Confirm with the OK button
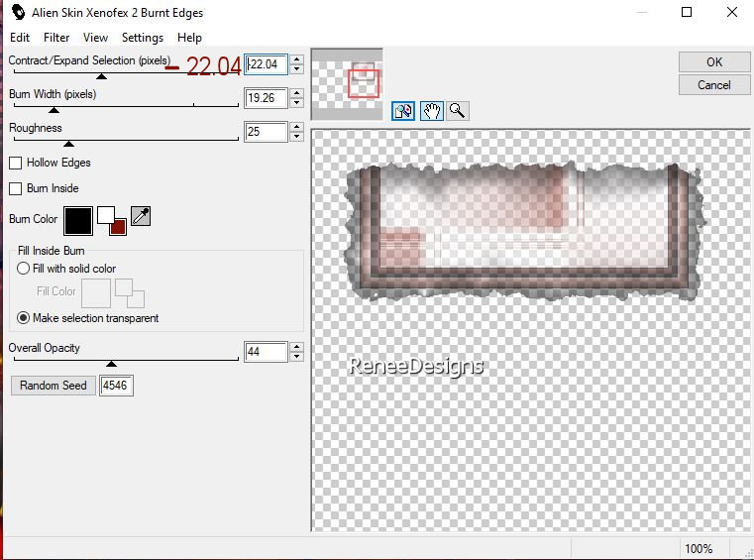 (714, 62)
